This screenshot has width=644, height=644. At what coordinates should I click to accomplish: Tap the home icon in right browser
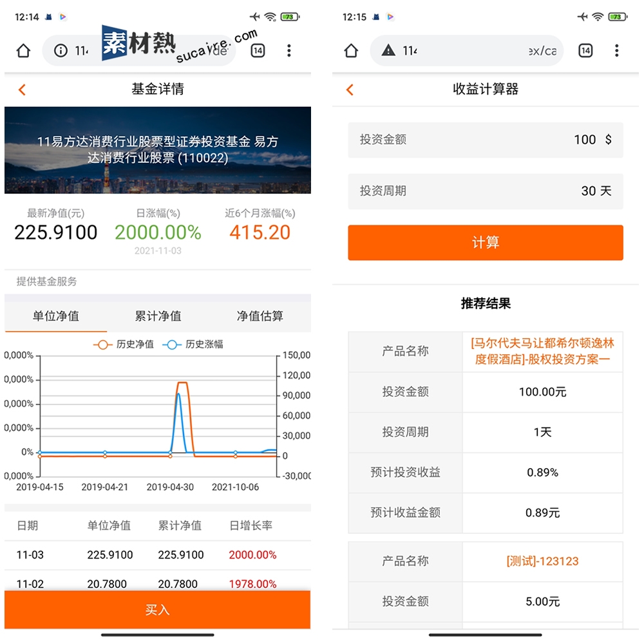[351, 50]
